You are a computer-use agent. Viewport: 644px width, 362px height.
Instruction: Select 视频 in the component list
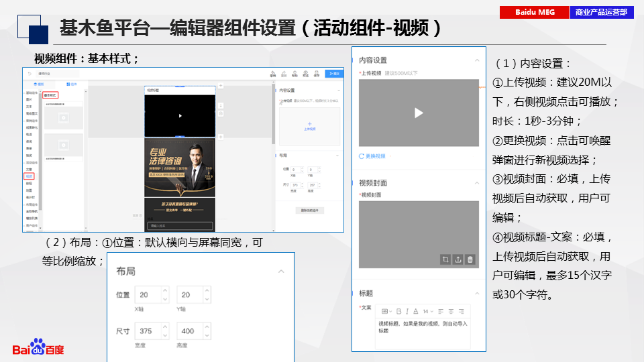[x=29, y=176]
